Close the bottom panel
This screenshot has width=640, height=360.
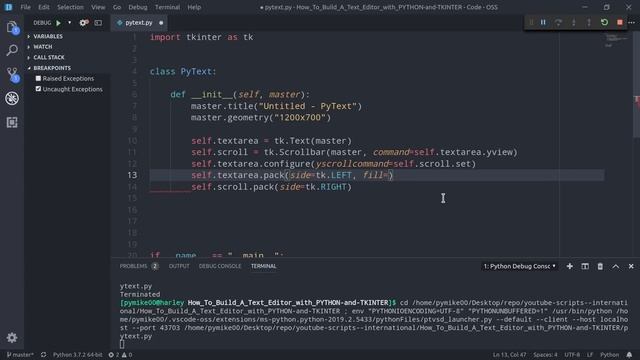[x=631, y=266]
